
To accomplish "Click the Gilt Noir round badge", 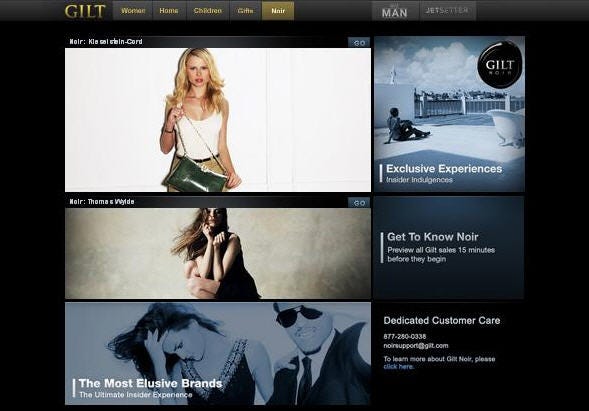I will [500, 65].
